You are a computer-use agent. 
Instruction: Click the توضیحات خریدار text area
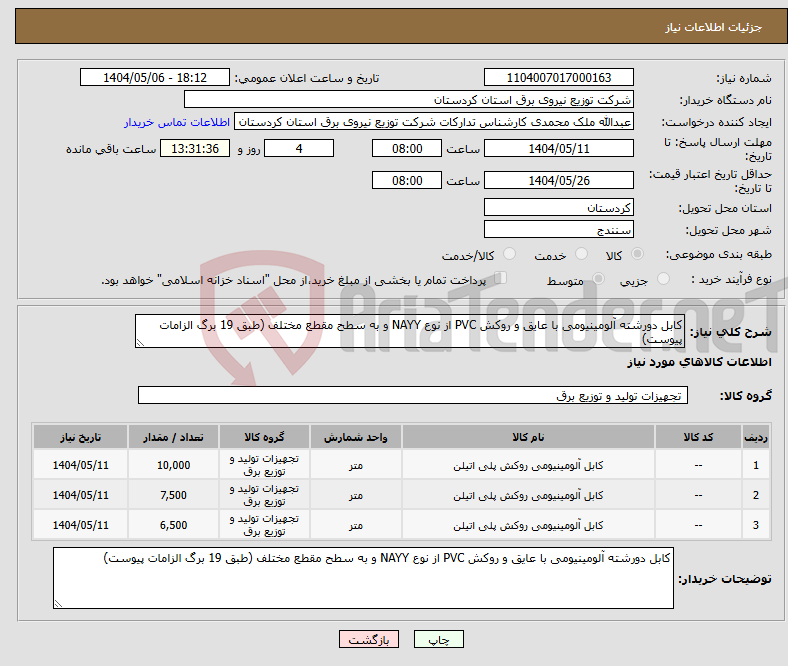[363, 578]
